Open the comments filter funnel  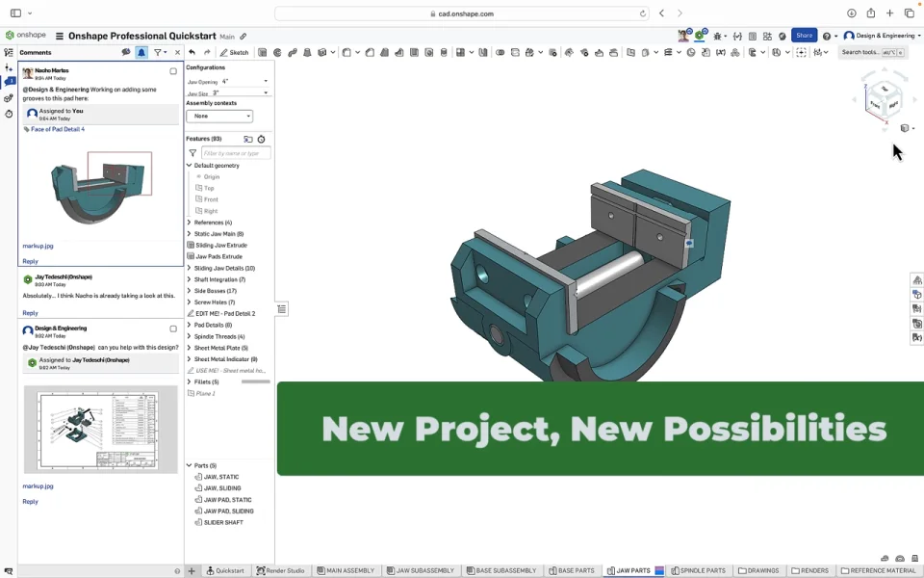[x=159, y=53]
